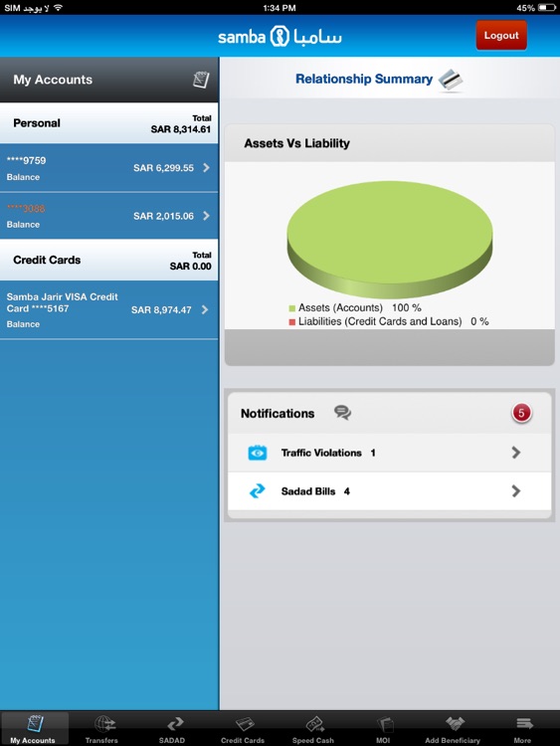Open Sadad Bills chevron arrow

pyautogui.click(x=516, y=491)
